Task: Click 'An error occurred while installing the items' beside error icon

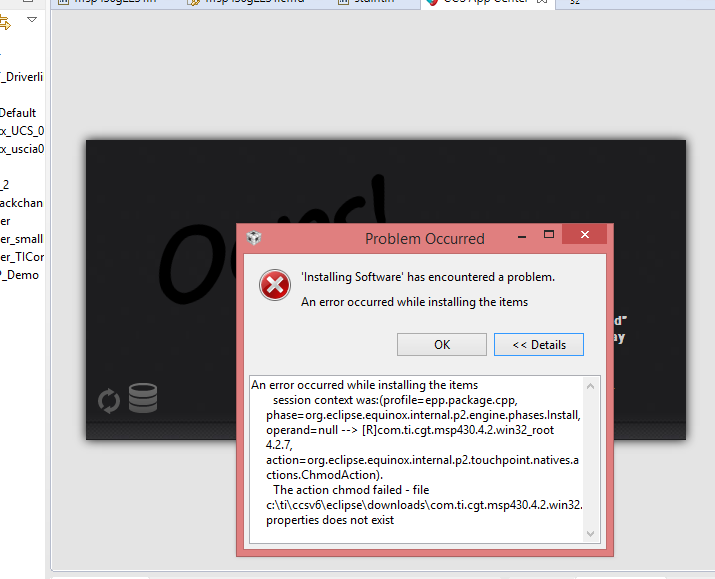Action: [414, 302]
